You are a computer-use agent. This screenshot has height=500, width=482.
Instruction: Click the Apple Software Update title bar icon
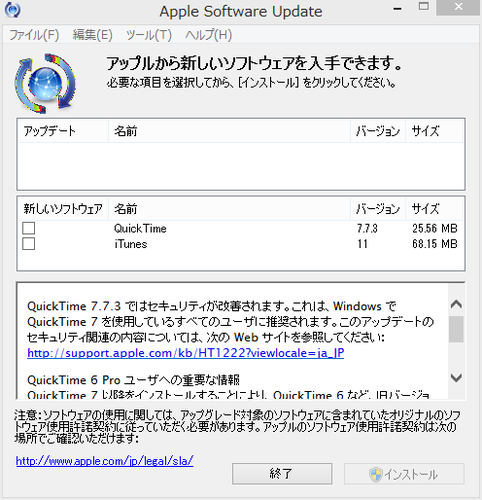tap(13, 9)
